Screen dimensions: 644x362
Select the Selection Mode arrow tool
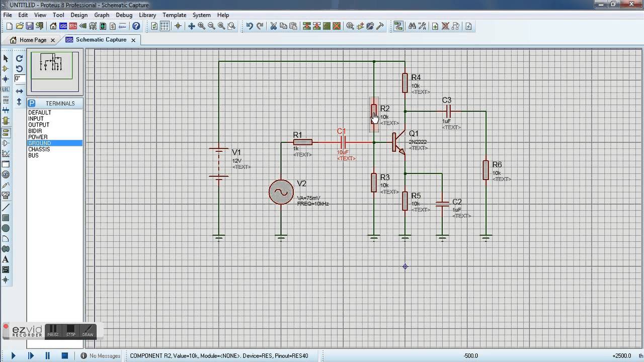pyautogui.click(x=6, y=58)
